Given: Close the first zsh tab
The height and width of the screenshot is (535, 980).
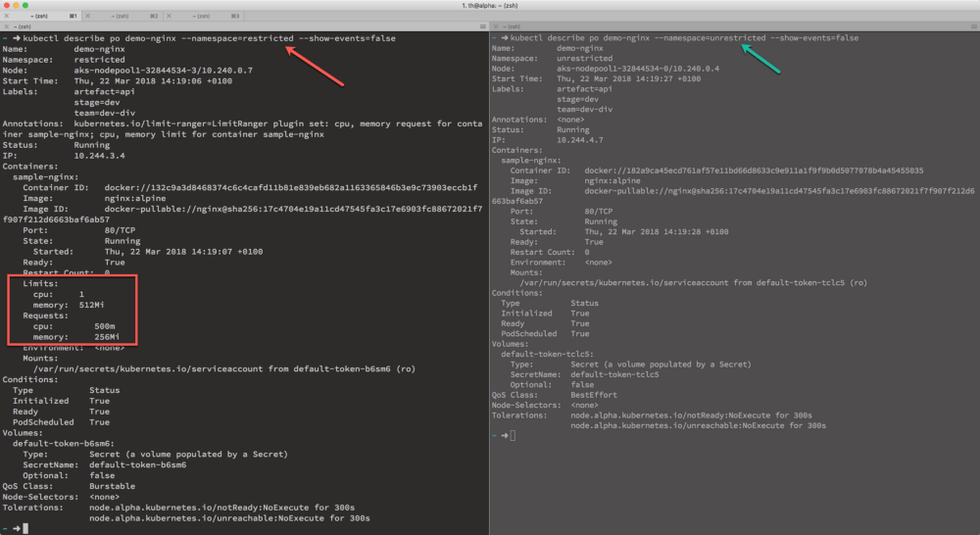Looking at the screenshot, I should [7, 17].
